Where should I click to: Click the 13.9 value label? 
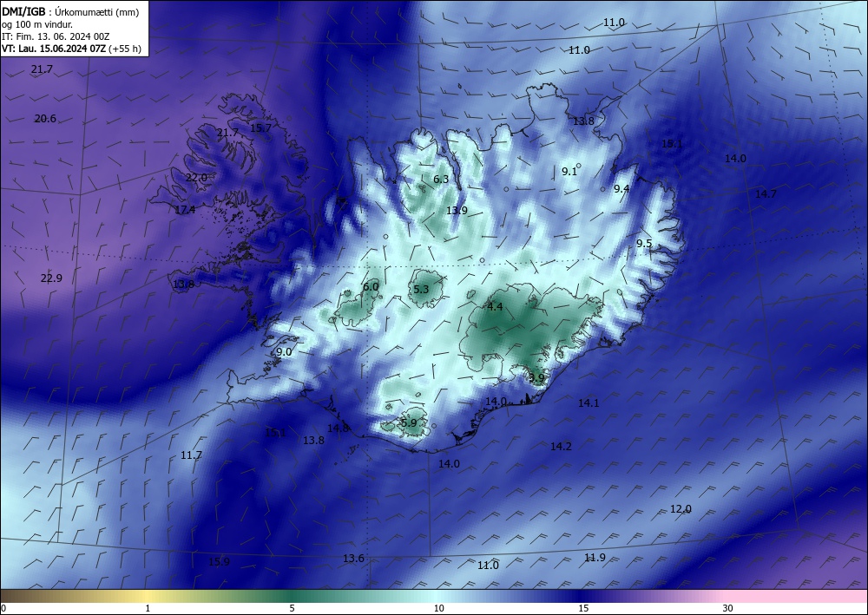(457, 210)
